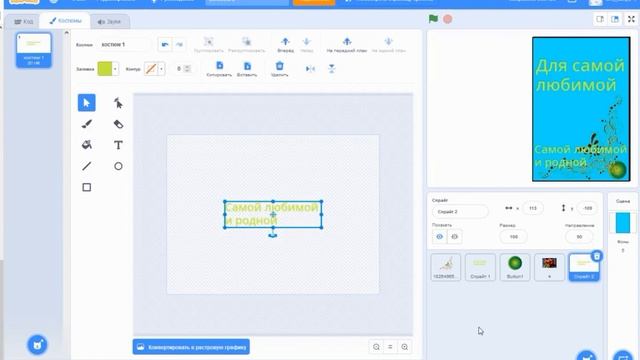
Task: Click the costume list scroll-up arrow
Action: click(x=67, y=33)
